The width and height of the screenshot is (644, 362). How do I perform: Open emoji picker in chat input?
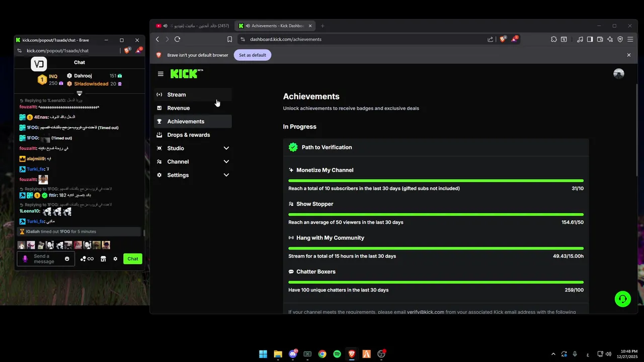tap(67, 258)
